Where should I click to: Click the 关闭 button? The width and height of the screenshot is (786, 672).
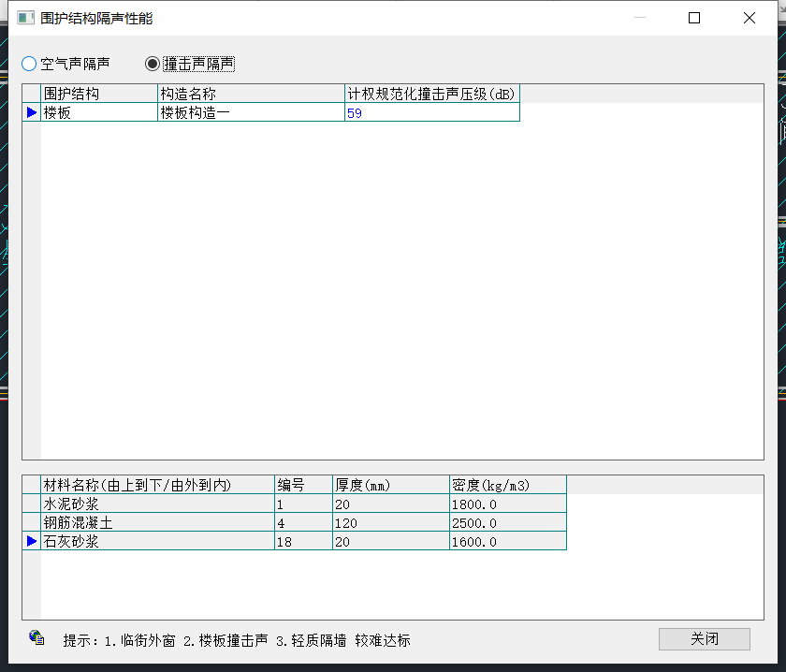pyautogui.click(x=704, y=639)
